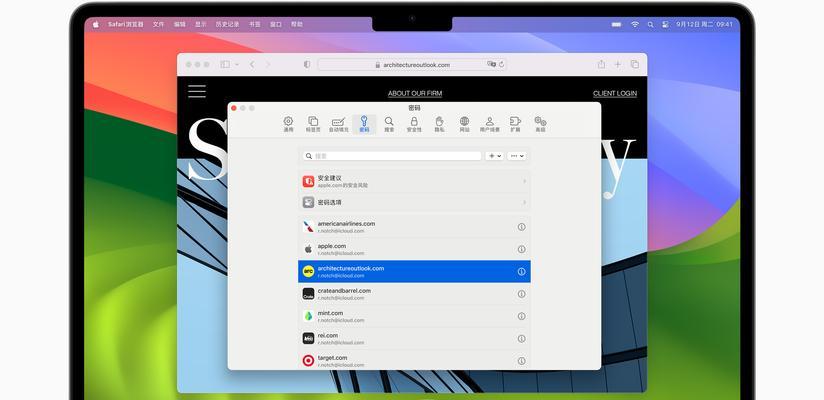This screenshot has height=400, width=824.
Task: Open the Search (搜索) settings tab
Action: (389, 124)
